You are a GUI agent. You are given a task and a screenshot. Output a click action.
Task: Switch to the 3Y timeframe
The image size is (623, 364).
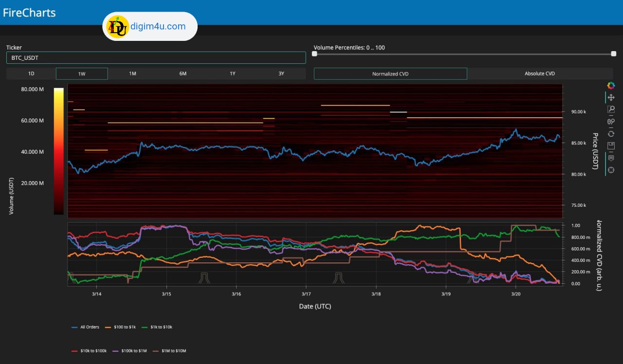281,73
